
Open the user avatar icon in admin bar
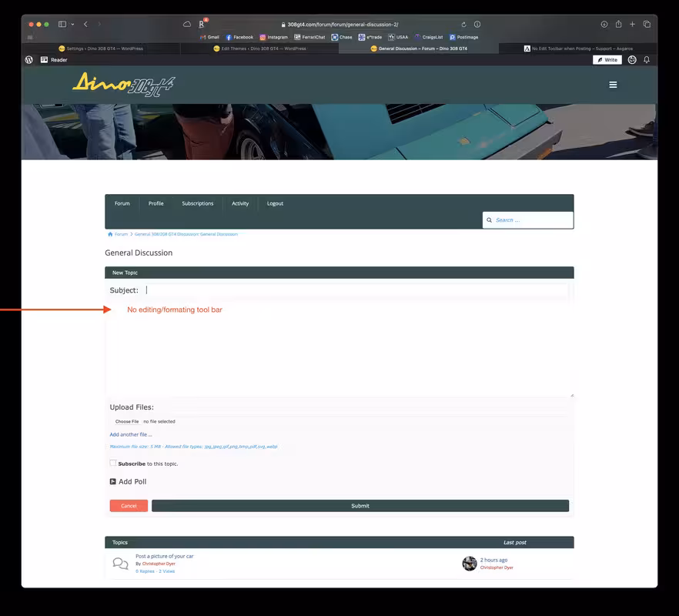coord(632,60)
